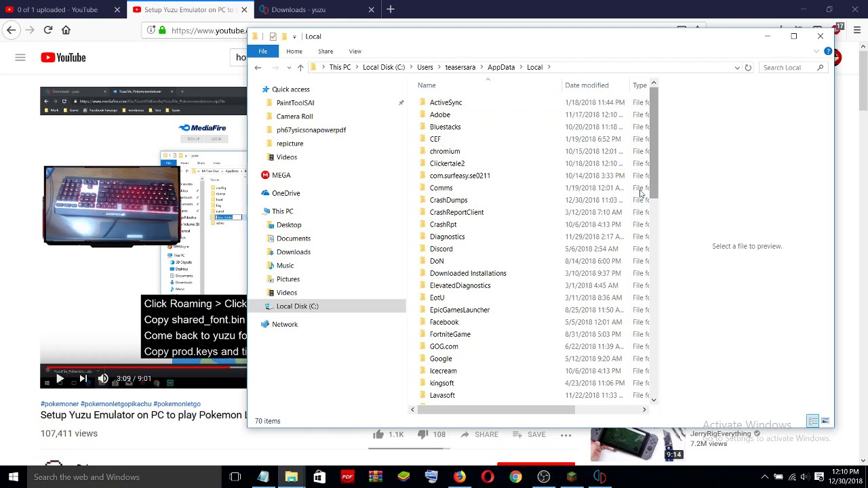Screen dimensions: 868x488
Task: Open yuzu emulator from taskbar
Action: (599, 477)
